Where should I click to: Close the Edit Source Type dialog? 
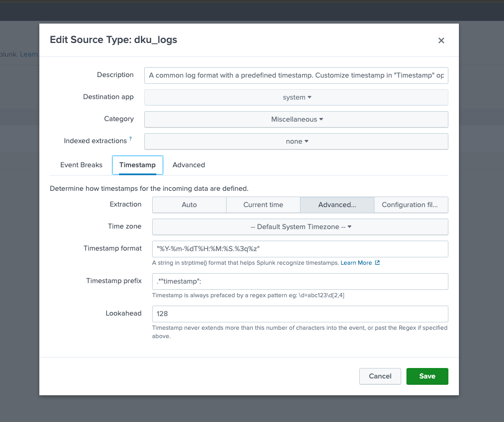point(441,40)
